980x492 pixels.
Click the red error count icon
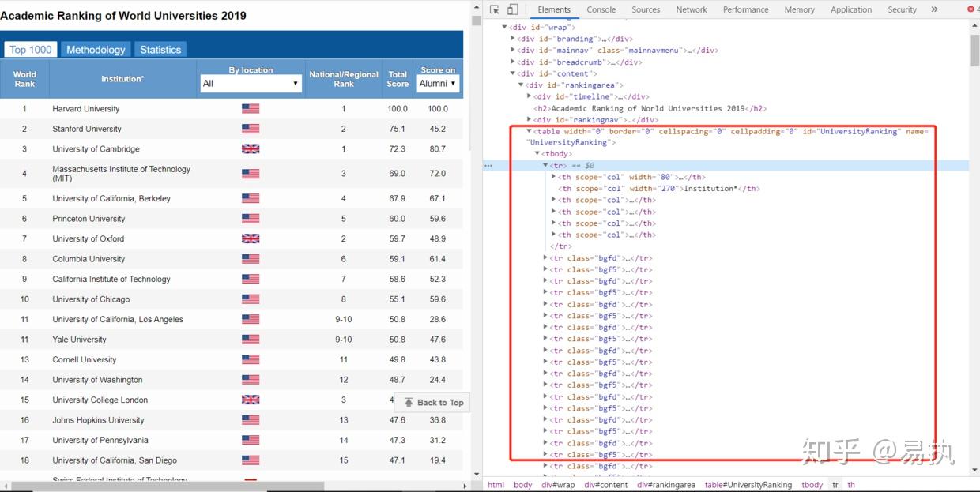pos(971,9)
